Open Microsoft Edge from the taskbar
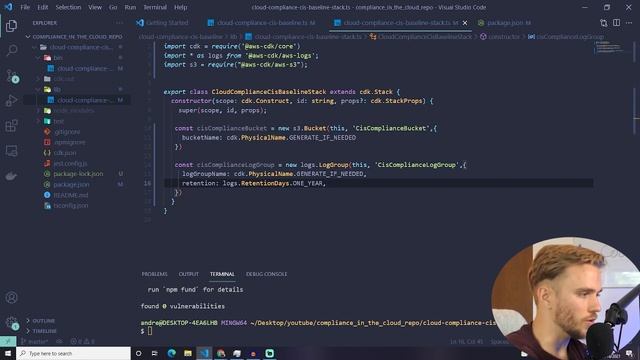Viewport: 640px width, 360px height. (171, 353)
